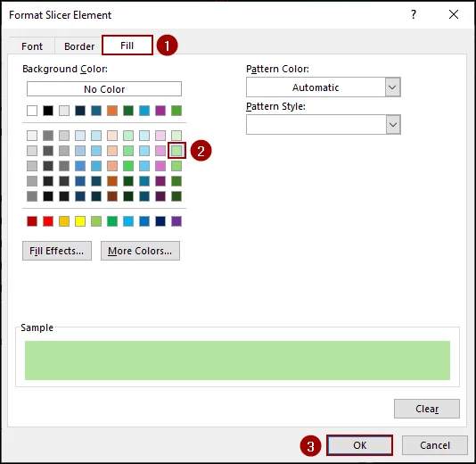Pick the black swatch in theme colors row

click(48, 111)
